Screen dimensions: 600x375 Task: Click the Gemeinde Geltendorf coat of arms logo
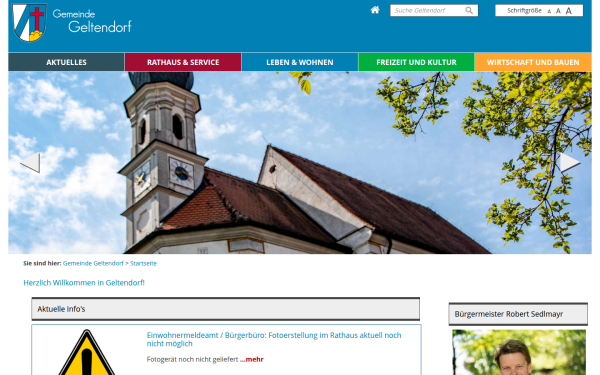point(29,22)
